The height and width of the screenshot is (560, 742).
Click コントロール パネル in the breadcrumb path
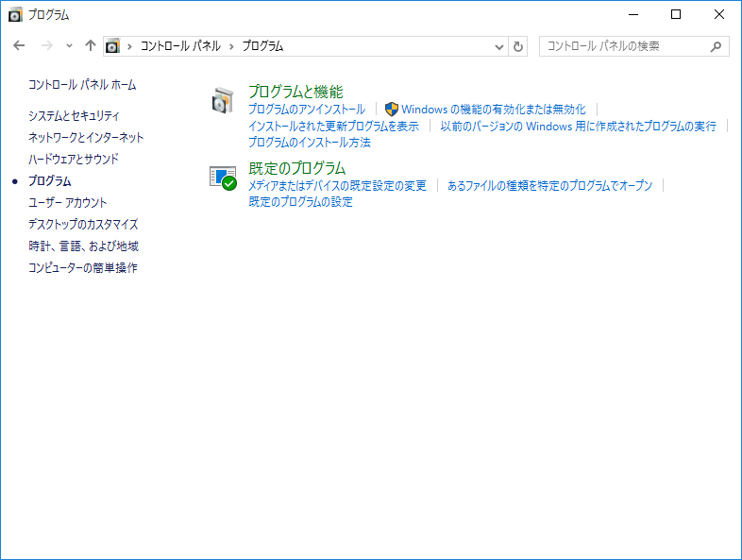(x=180, y=46)
